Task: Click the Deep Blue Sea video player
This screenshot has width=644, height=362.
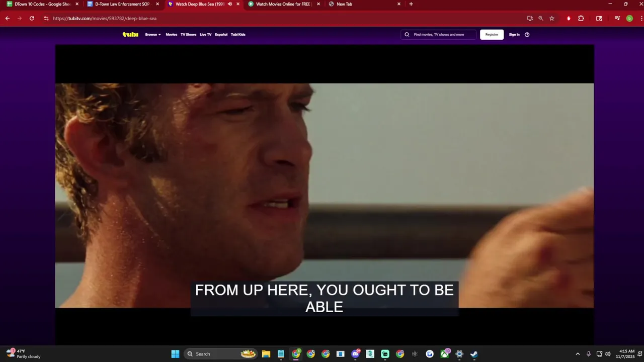Action: pyautogui.click(x=325, y=195)
